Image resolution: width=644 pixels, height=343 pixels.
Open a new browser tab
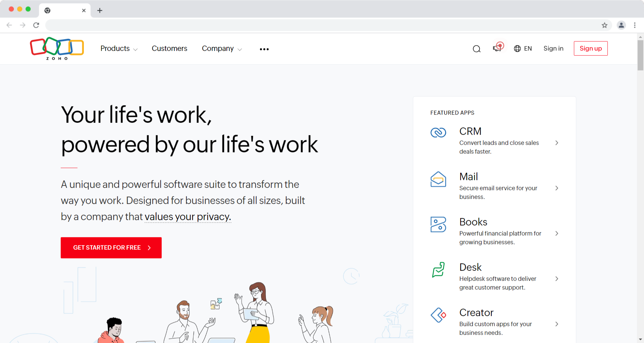100,10
